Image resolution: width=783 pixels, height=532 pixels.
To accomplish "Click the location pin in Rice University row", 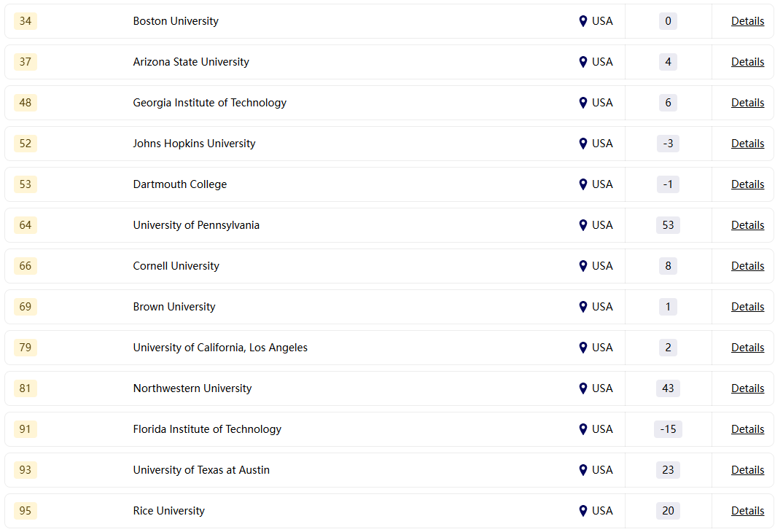I will tap(583, 511).
